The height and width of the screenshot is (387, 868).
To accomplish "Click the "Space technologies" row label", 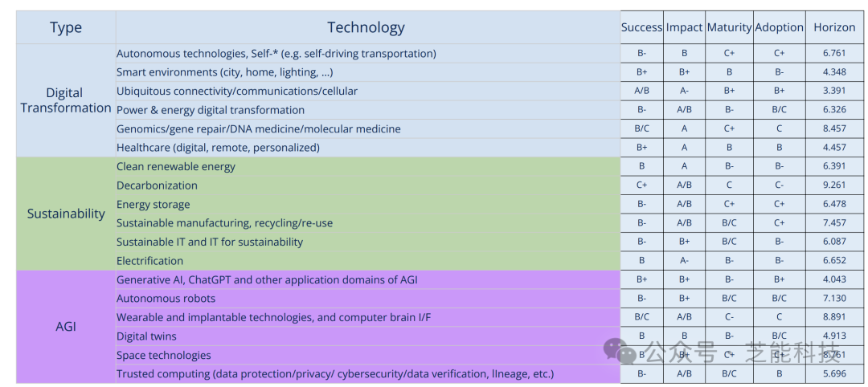I will [x=163, y=355].
